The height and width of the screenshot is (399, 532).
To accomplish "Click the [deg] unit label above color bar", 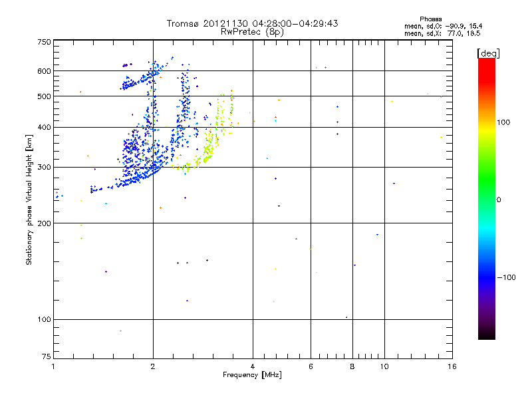I will [x=488, y=53].
